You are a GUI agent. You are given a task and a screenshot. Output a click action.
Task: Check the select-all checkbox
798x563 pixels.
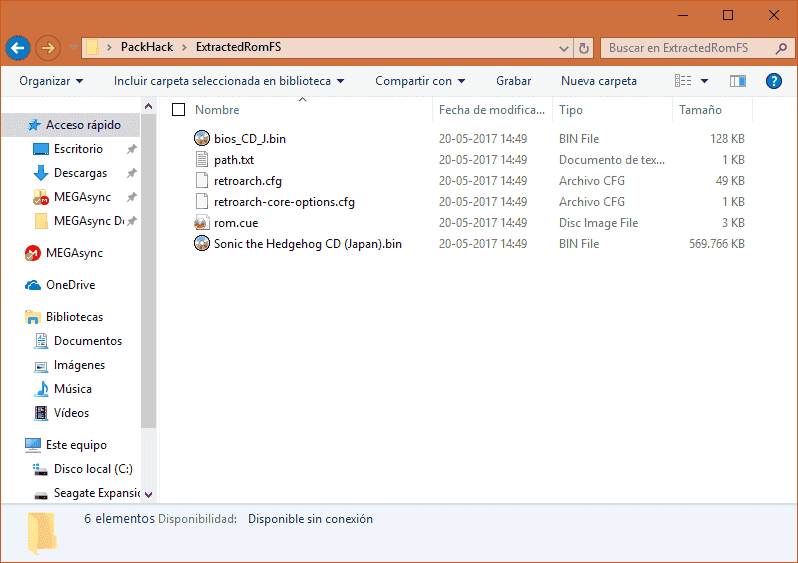point(178,109)
